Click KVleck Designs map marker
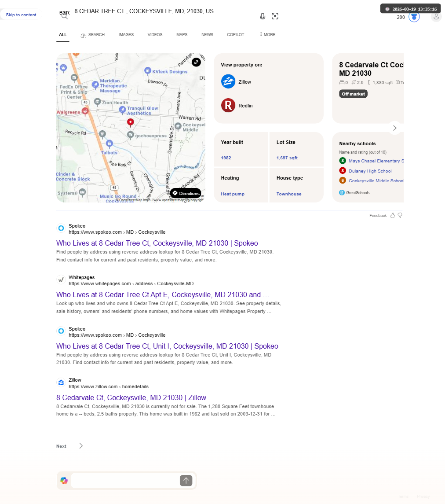Screen dimensions: 445x504 coord(147,71)
